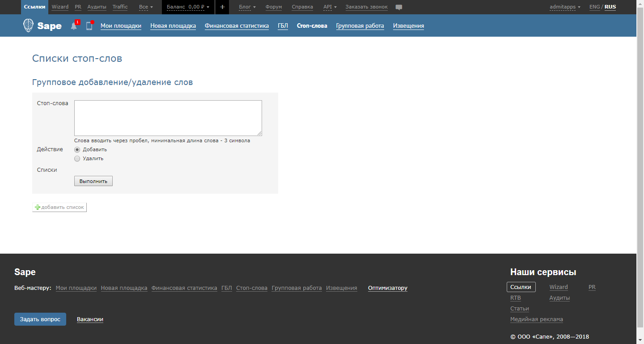The height and width of the screenshot is (344, 644).
Task: Open the chat bubble icon
Action: tap(399, 7)
